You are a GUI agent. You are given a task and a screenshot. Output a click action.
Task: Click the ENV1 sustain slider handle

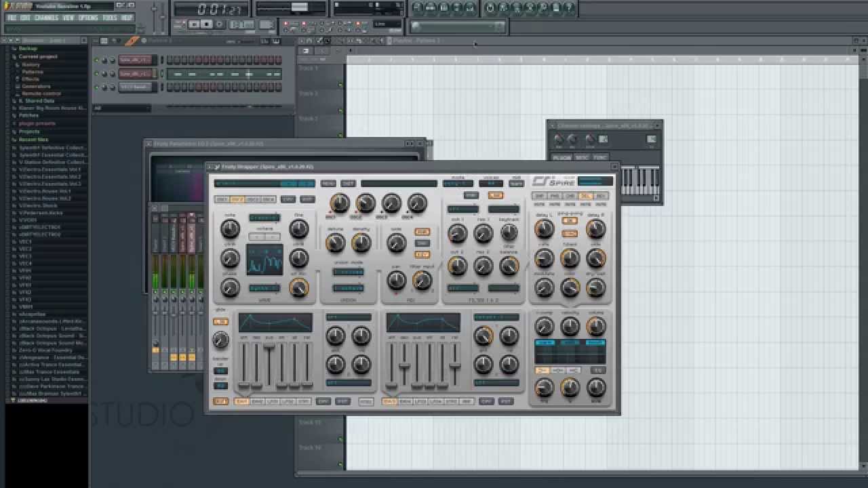click(x=269, y=346)
